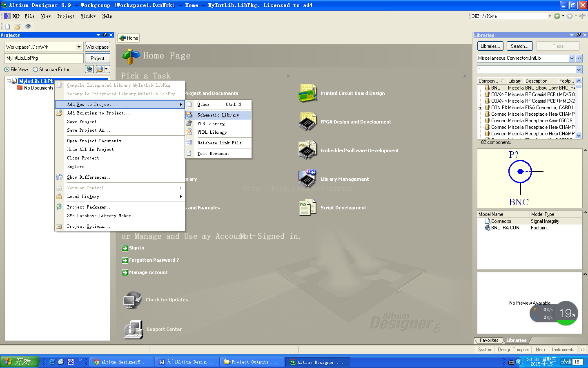The width and height of the screenshot is (588, 368).
Task: Switch to the Favorites tab
Action: coord(489,340)
